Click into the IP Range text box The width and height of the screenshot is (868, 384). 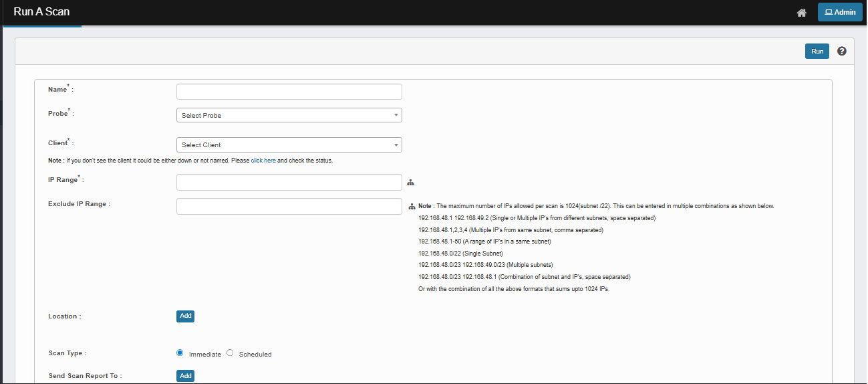pos(289,182)
